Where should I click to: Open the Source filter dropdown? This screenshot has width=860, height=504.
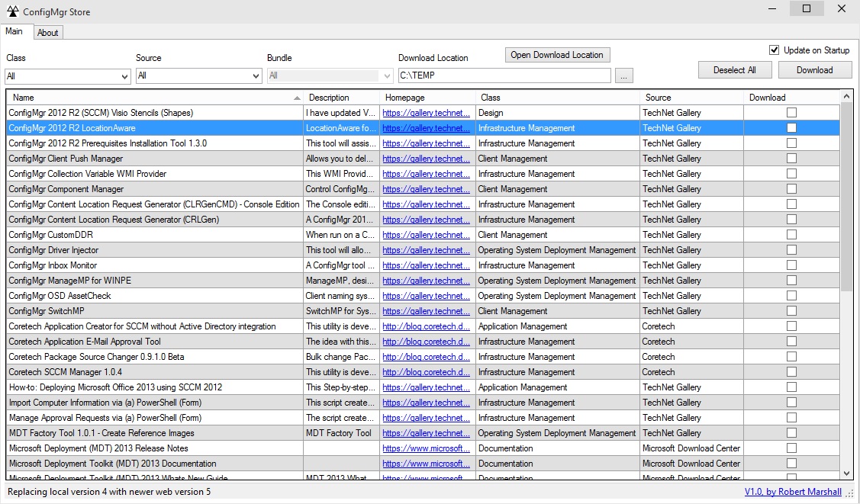click(256, 76)
